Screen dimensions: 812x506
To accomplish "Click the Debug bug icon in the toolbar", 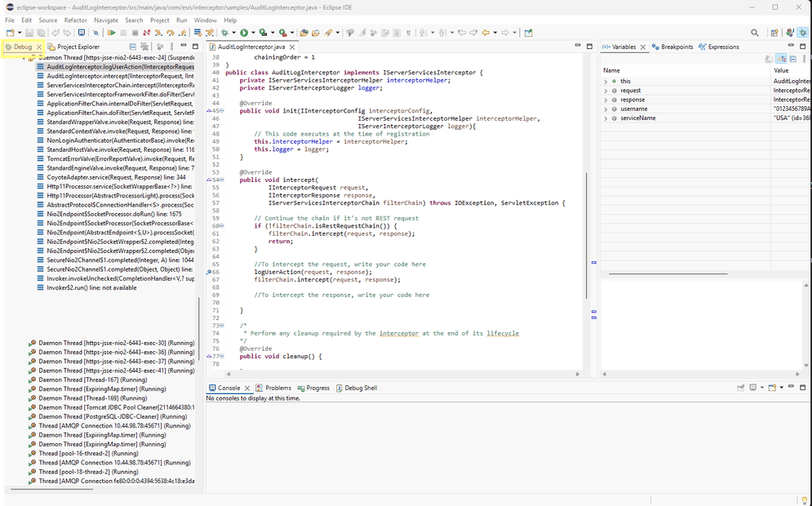I will pos(224,33).
